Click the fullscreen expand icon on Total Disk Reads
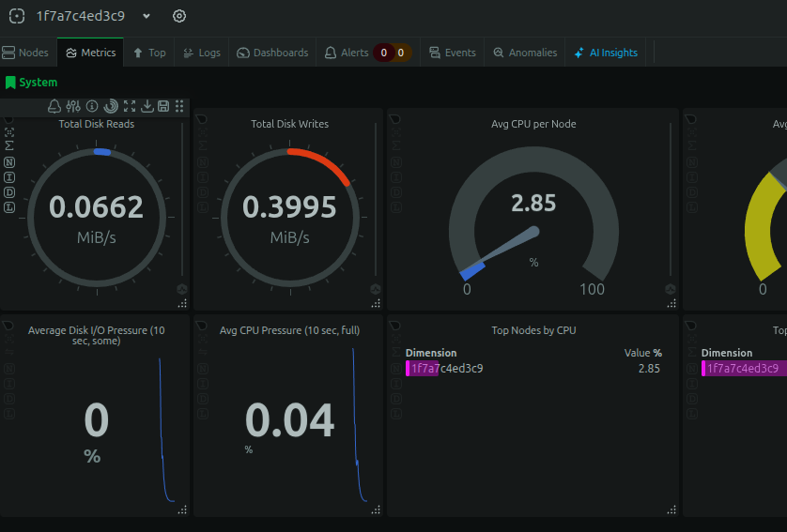Viewport: 787px width, 532px height. pos(130,106)
